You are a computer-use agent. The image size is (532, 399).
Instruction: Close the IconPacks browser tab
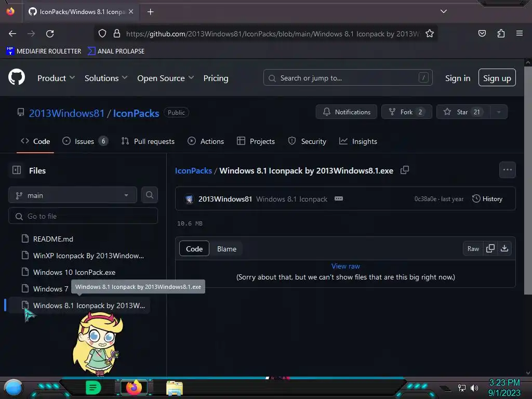pyautogui.click(x=131, y=11)
